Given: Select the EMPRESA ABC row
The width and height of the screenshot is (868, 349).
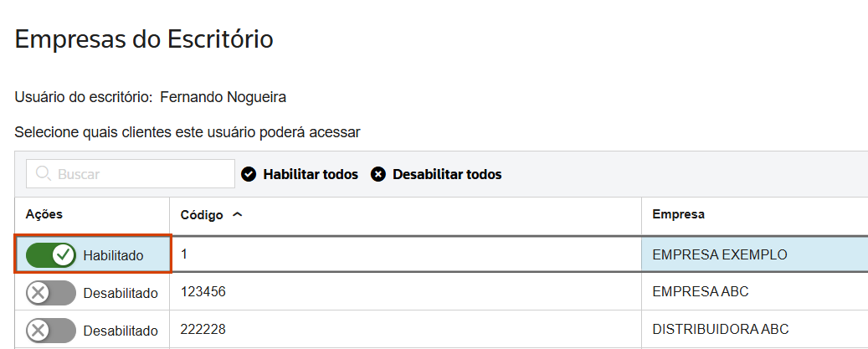Looking at the screenshot, I should point(700,292).
